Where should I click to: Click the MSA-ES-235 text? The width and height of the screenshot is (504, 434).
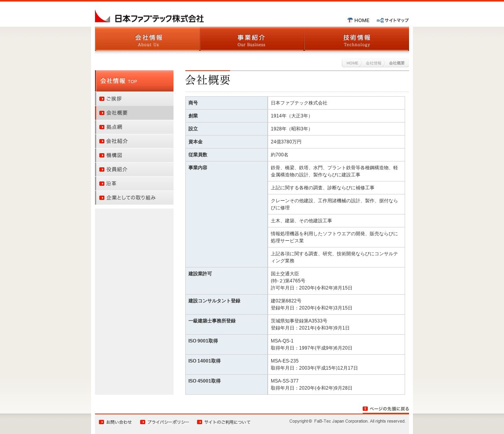(285, 361)
